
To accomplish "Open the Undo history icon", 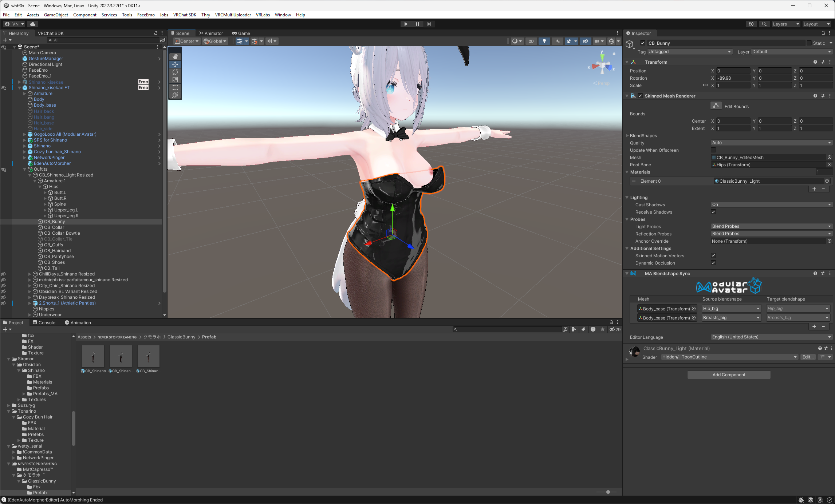I will click(751, 24).
